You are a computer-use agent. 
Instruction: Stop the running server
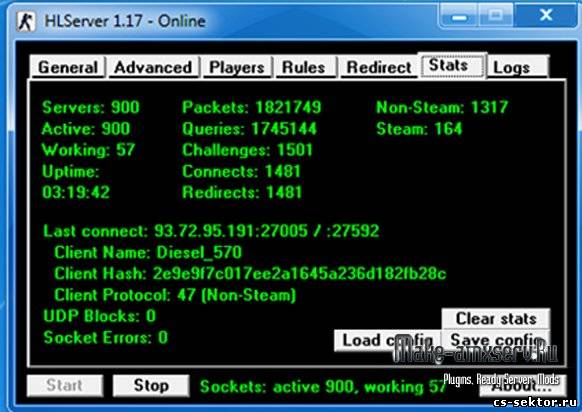151,385
